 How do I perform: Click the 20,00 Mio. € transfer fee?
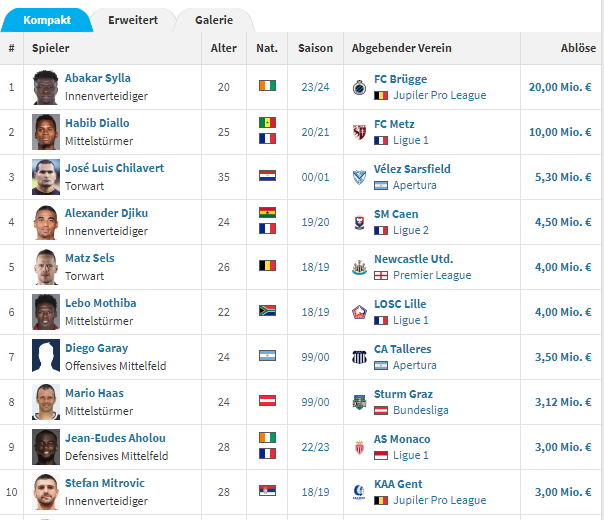click(560, 87)
